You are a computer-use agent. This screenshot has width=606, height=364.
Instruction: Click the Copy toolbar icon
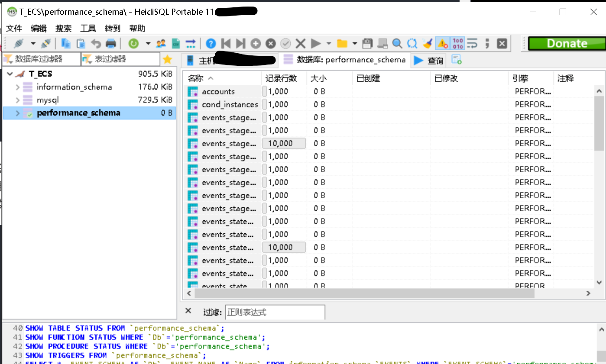pos(66,43)
